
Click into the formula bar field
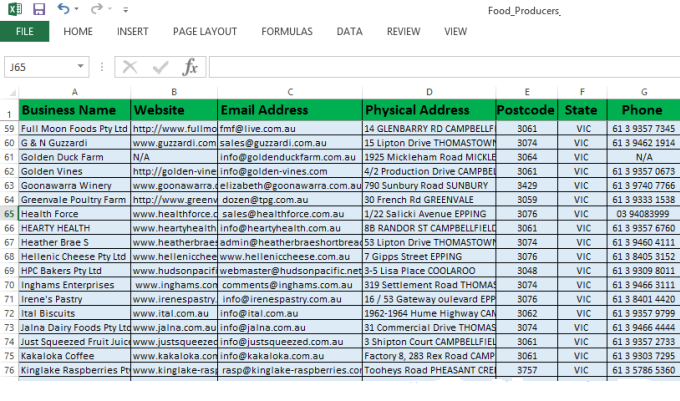coord(444,67)
